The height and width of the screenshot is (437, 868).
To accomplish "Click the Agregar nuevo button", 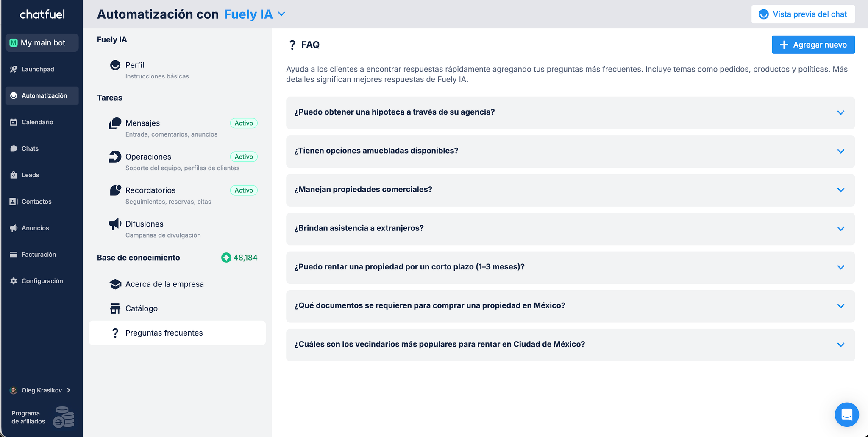I will 813,45.
